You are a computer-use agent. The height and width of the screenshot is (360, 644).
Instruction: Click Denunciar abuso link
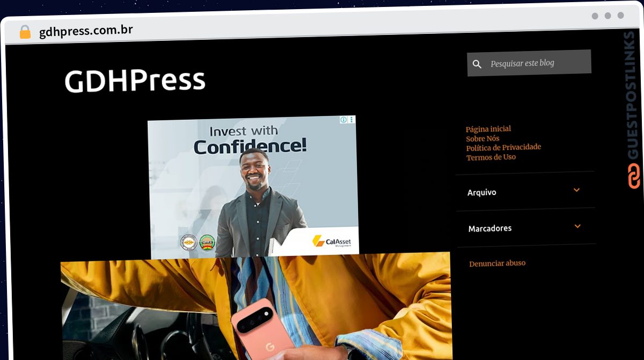pyautogui.click(x=497, y=263)
